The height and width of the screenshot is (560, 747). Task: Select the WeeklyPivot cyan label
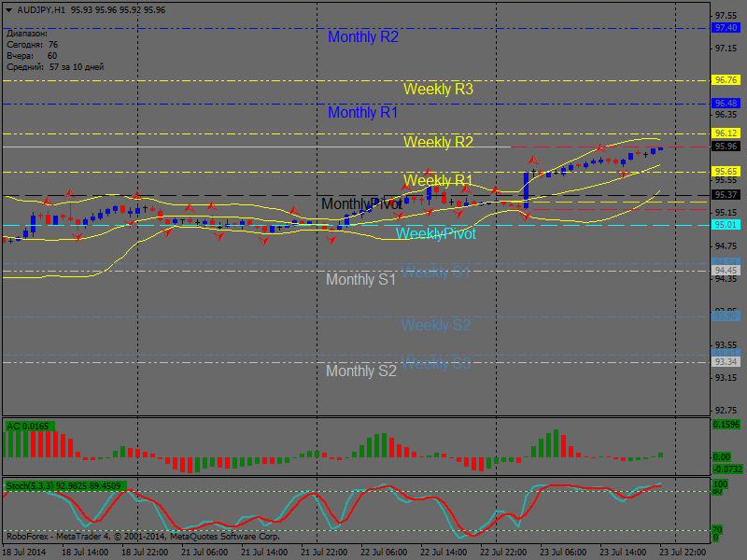point(435,234)
